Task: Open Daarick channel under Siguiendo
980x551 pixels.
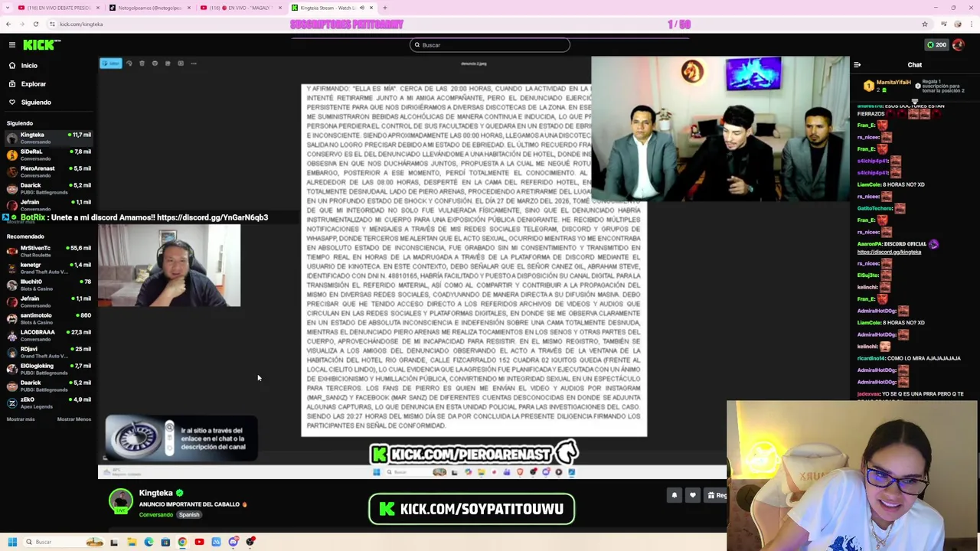Action: 47,188
